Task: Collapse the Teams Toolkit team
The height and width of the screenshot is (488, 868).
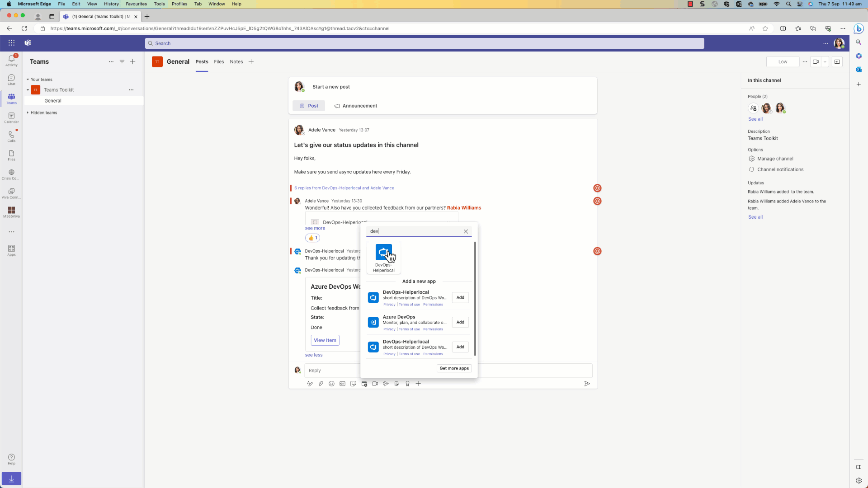Action: [28, 90]
